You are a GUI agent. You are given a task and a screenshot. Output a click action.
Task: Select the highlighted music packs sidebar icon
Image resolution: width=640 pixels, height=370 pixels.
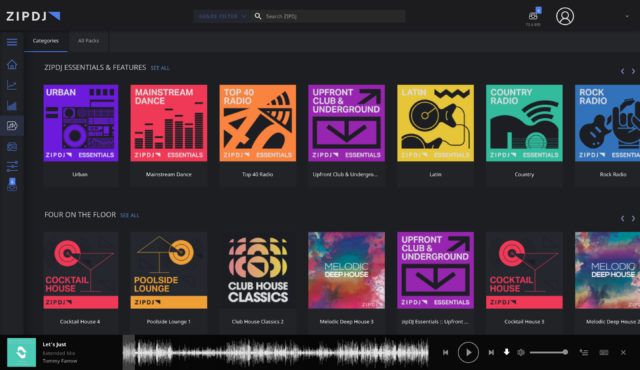pyautogui.click(x=12, y=126)
